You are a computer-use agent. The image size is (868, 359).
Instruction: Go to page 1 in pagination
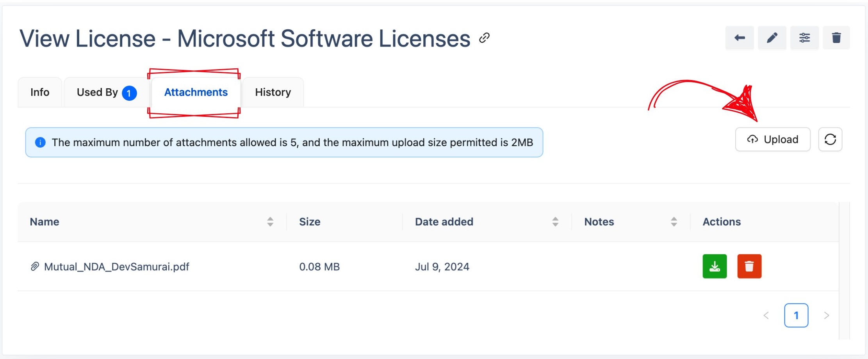pyautogui.click(x=796, y=315)
